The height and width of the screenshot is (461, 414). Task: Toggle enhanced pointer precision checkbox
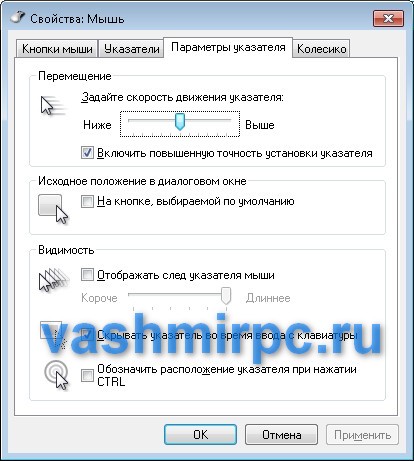[87, 153]
